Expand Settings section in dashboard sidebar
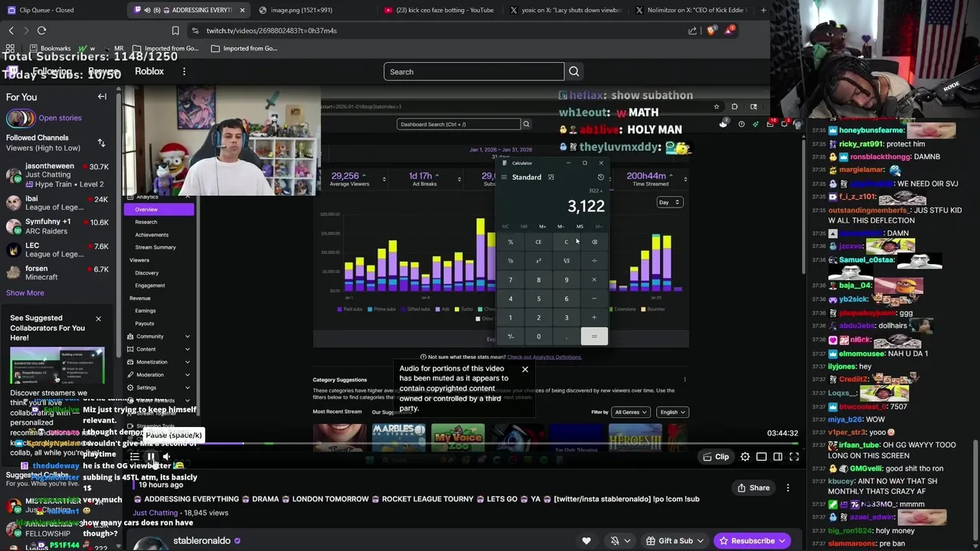The height and width of the screenshot is (551, 980). 158,388
